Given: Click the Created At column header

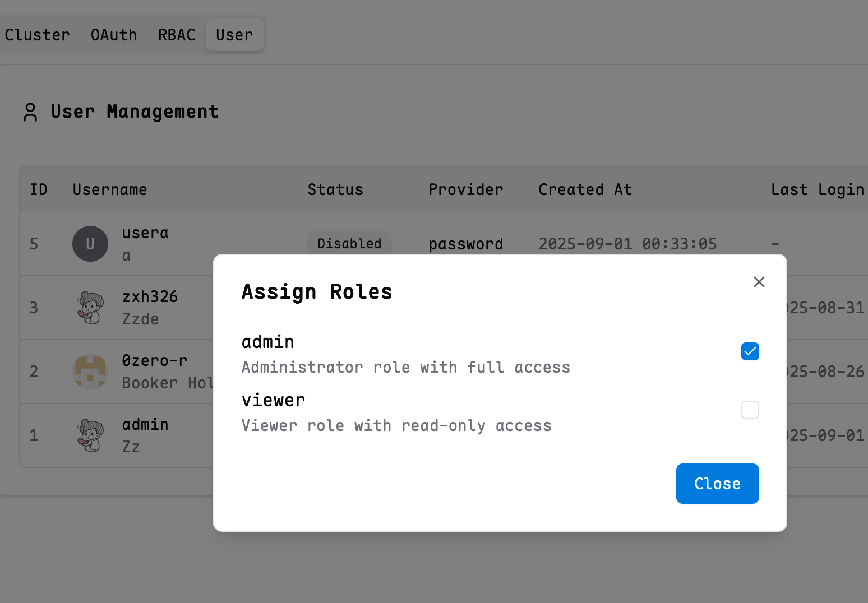Looking at the screenshot, I should point(585,189).
